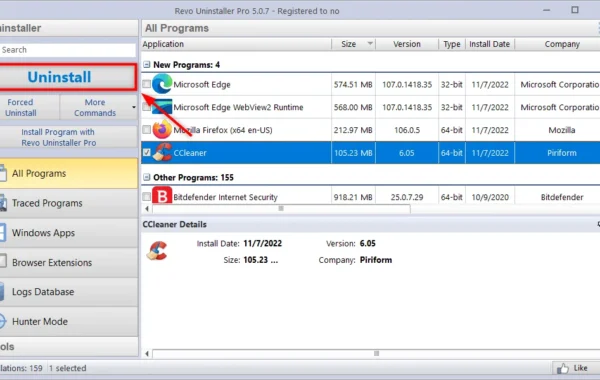Uncheck the CCleaner checkbox
600x380 pixels.
tap(146, 152)
